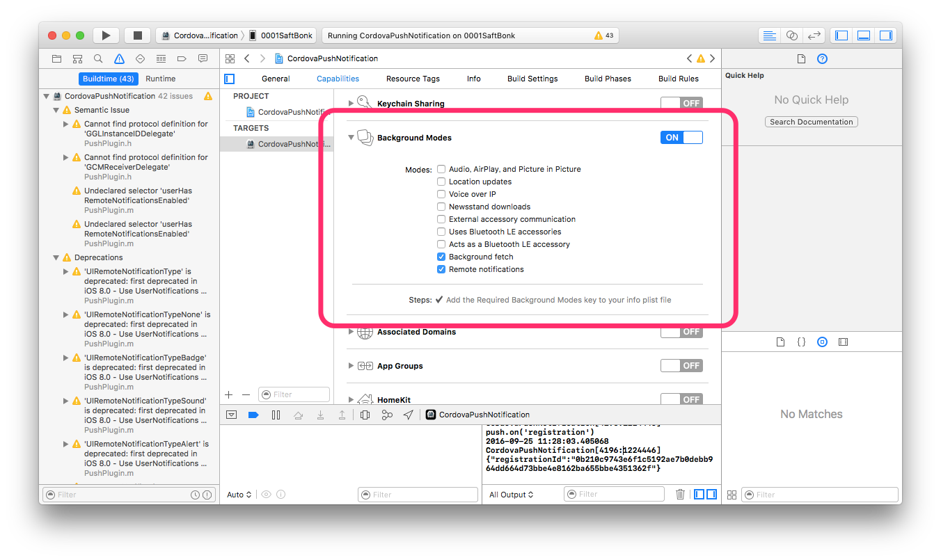The image size is (941, 560).
Task: Show the Quick Help inspector
Action: click(822, 58)
